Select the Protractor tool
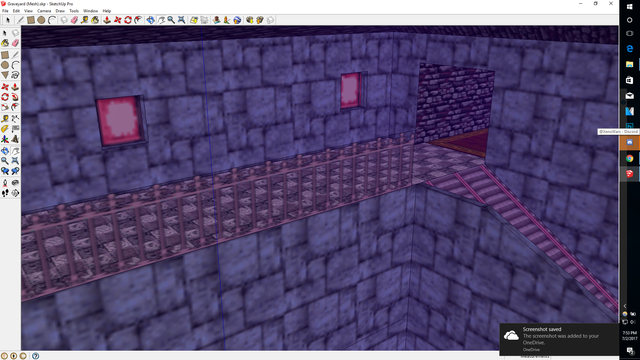The height and width of the screenshot is (360, 640). point(5,129)
